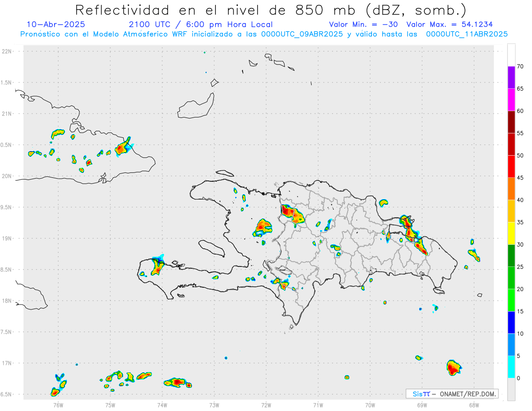Click the '74W' longitude label
The image size is (532, 411).
[x=162, y=405]
